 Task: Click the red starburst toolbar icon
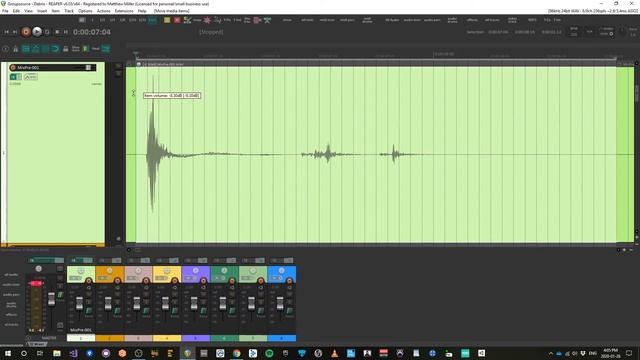pos(207,20)
